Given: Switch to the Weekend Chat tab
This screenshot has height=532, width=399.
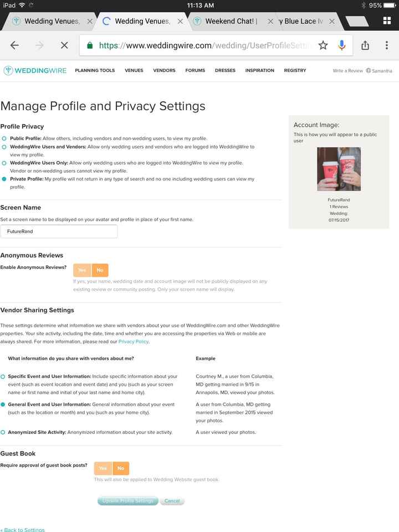Looking at the screenshot, I should pyautogui.click(x=231, y=21).
